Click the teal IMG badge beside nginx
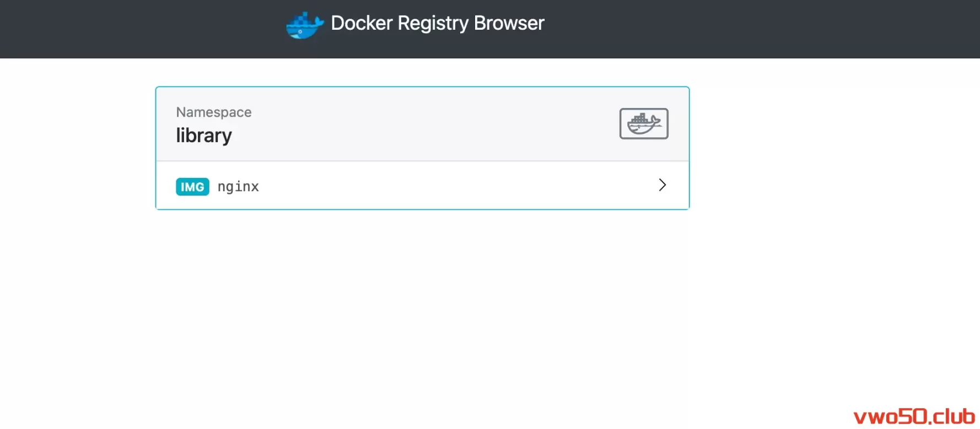The height and width of the screenshot is (429, 980). point(192,187)
